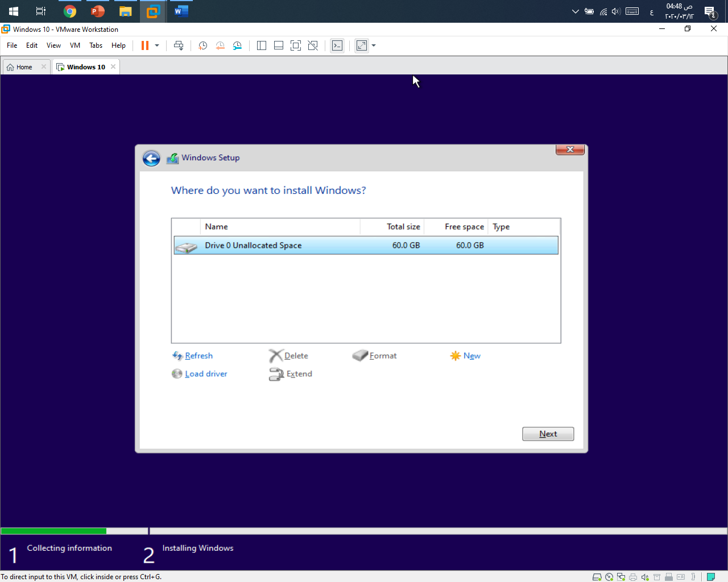
Task: Open the View menu
Action: tap(53, 45)
